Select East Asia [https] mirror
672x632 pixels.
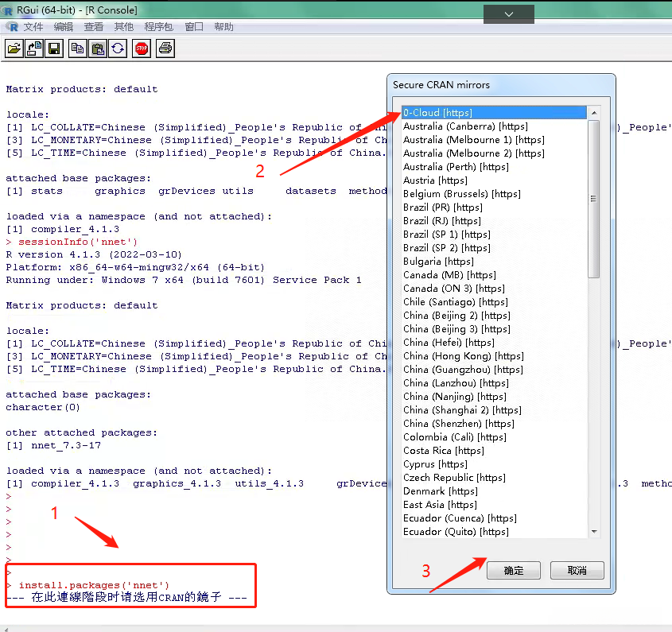pos(494,505)
